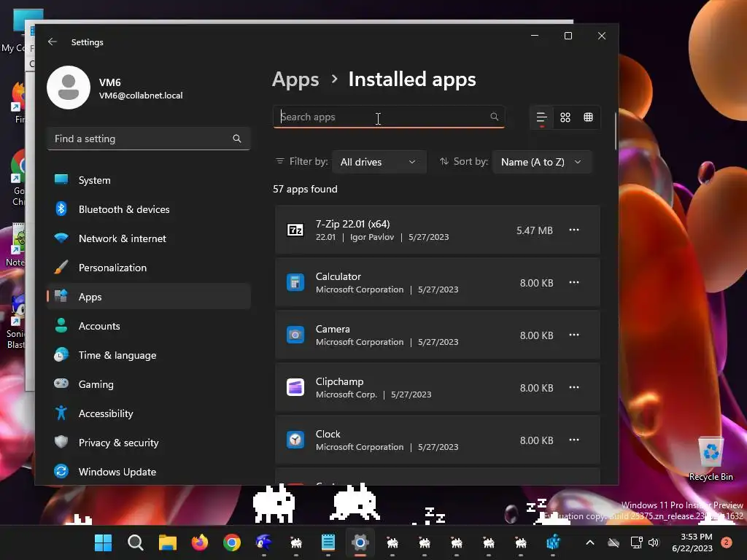Click the Calculator app icon

(295, 282)
